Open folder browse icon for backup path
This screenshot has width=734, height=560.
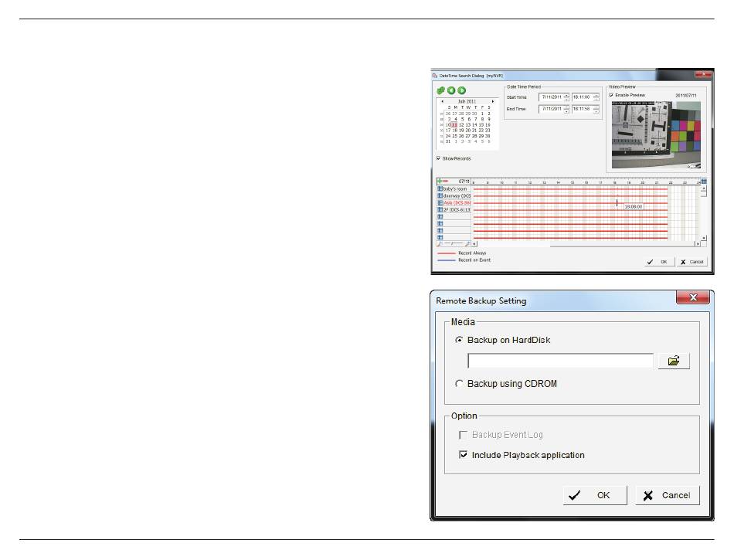click(x=674, y=361)
